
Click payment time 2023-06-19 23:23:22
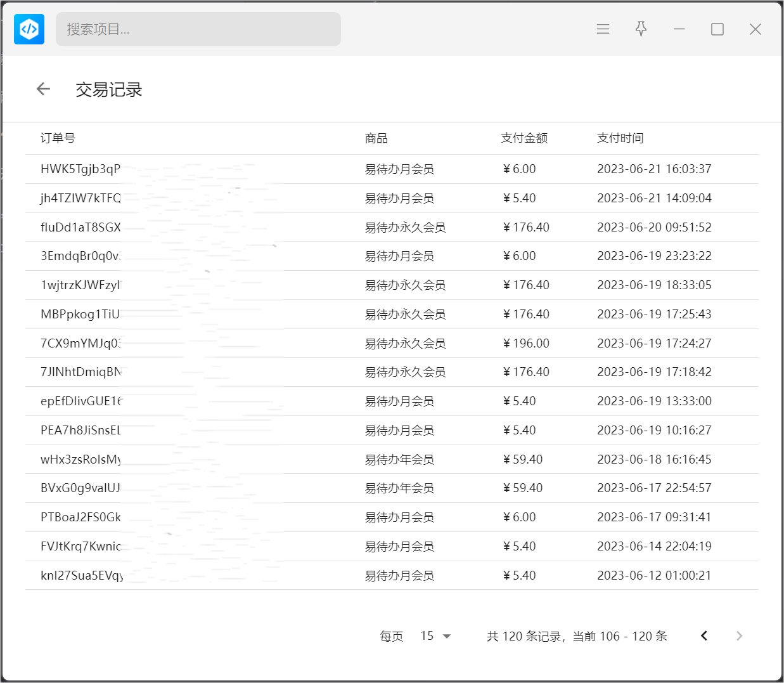pyautogui.click(x=654, y=256)
